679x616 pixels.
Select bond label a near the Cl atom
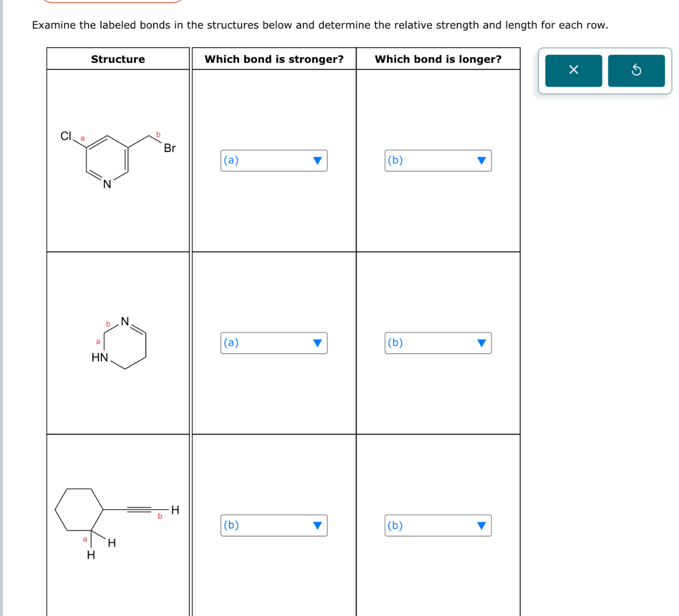coord(81,138)
